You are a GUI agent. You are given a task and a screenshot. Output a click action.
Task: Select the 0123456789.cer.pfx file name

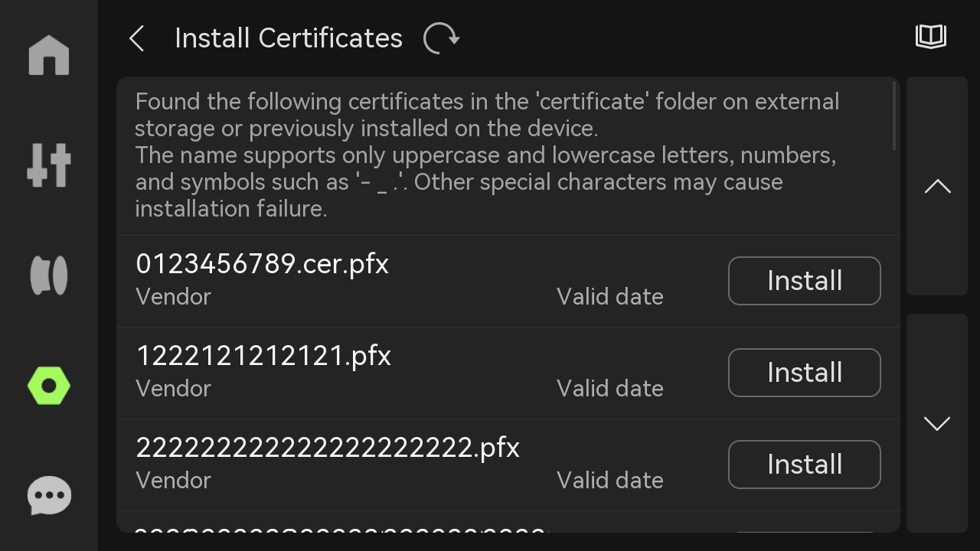(263, 264)
